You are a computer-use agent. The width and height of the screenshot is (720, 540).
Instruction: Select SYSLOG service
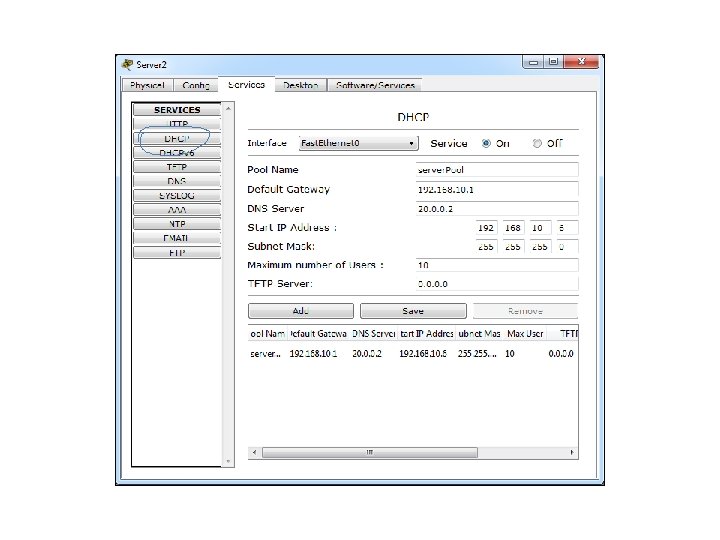177,195
